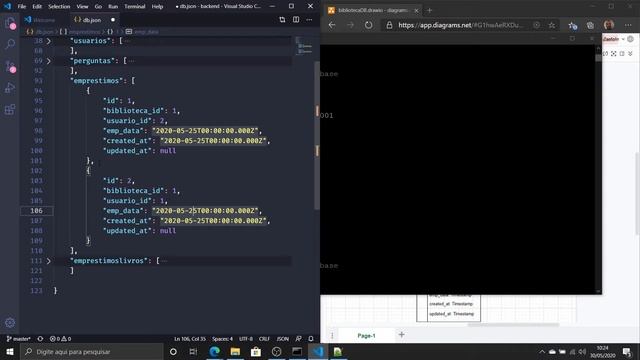The height and width of the screenshot is (360, 640).
Task: Open Source Control view in activity bar
Action: 10,66
